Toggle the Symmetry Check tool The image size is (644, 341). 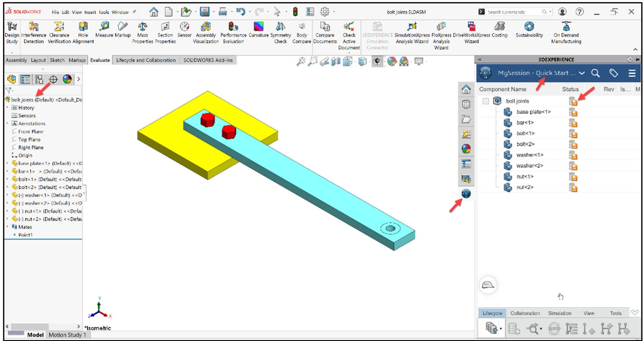(280, 30)
